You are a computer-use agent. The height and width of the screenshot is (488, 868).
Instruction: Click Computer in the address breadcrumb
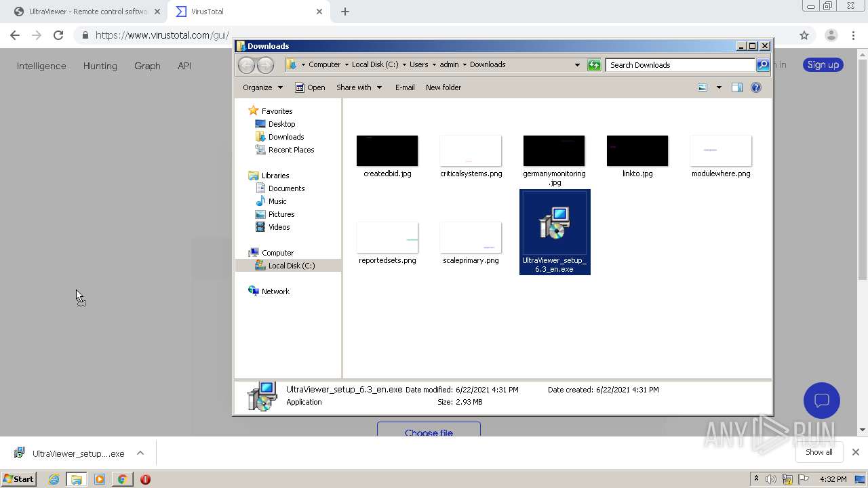[324, 65]
